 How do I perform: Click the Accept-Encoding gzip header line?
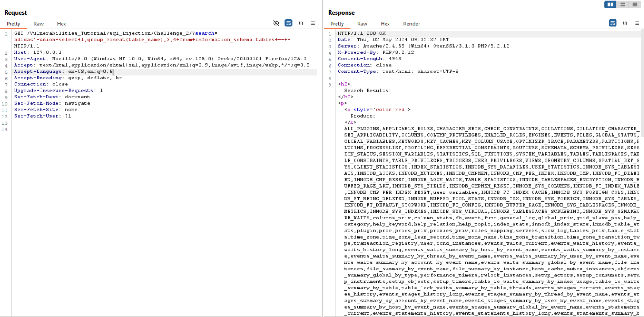click(x=68, y=78)
